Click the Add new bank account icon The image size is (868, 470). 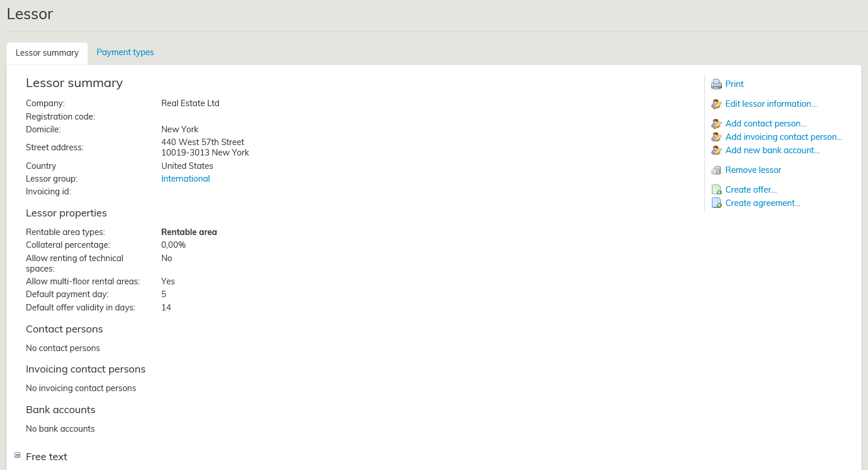[716, 151]
